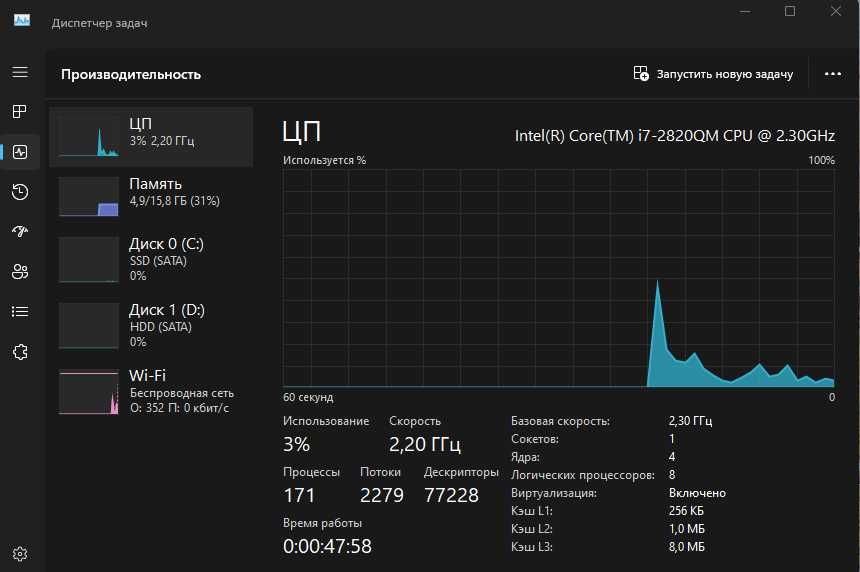Viewport: 860px width, 572px height.
Task: Click the Диспетчер задач window title
Action: pos(99,23)
